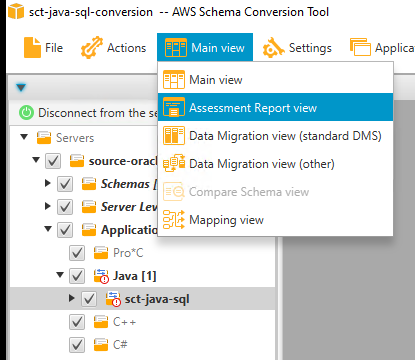Click the Mapping view icon
415x360 pixels.
pyautogui.click(x=174, y=219)
